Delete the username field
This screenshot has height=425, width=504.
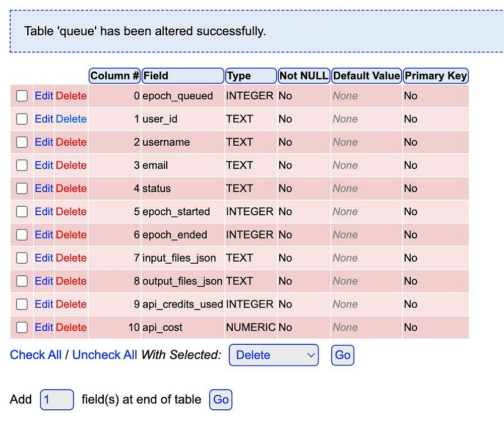pyautogui.click(x=71, y=142)
